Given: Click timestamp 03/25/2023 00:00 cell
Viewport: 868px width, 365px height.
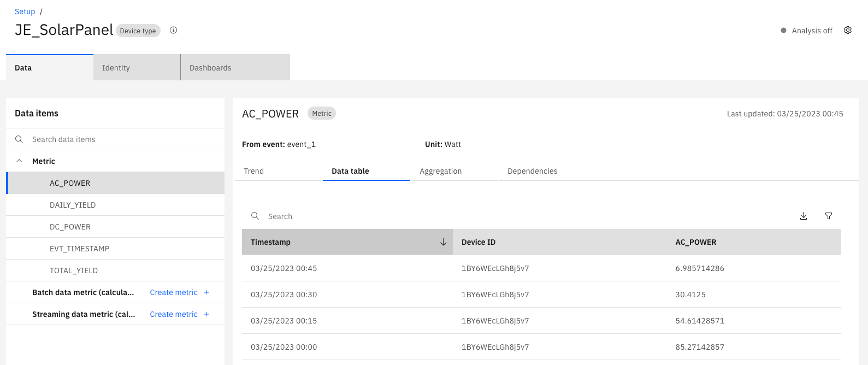Looking at the screenshot, I should (x=284, y=347).
